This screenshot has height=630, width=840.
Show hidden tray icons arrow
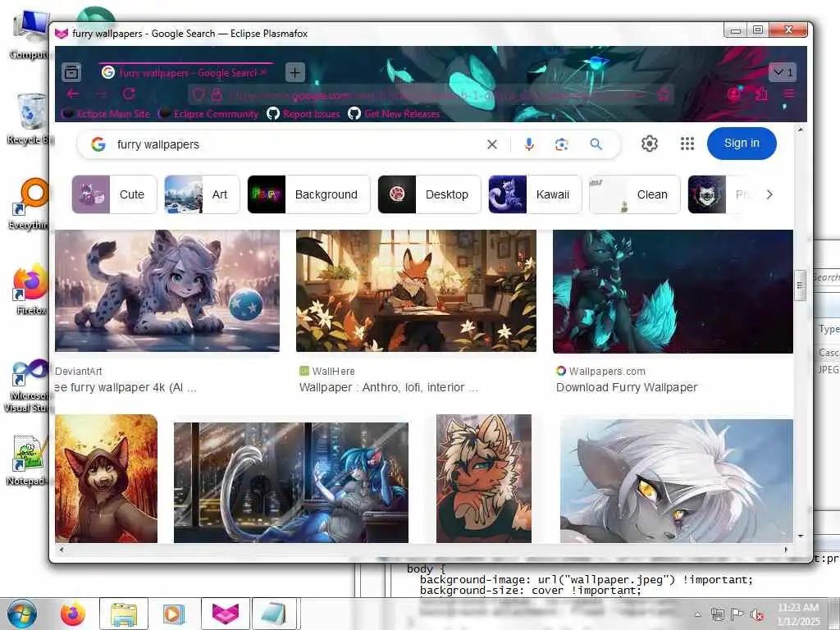(x=697, y=615)
